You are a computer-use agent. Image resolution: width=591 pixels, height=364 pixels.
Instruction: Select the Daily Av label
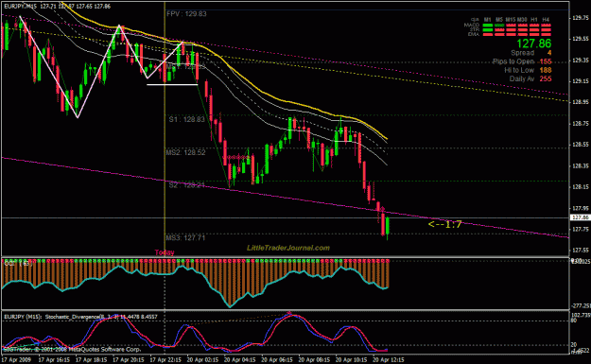(522, 78)
